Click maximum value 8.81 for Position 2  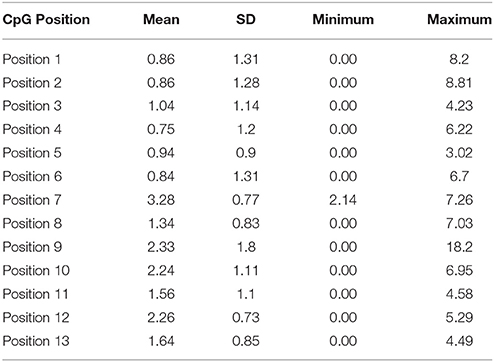459,83
